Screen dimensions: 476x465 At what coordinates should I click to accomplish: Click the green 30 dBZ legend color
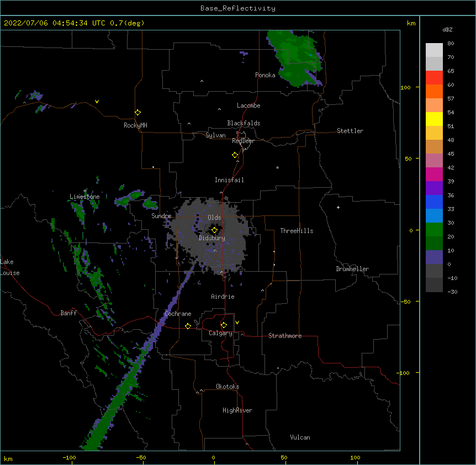(434, 230)
